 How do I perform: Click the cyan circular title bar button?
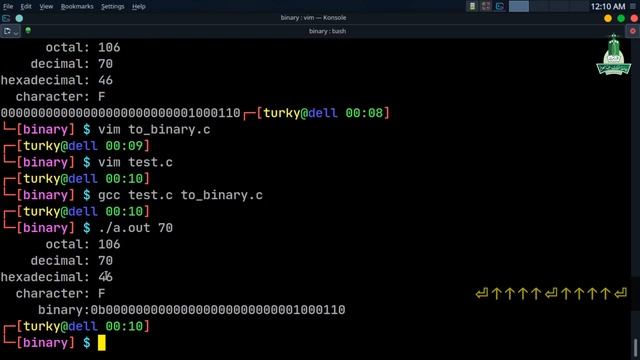19,18
